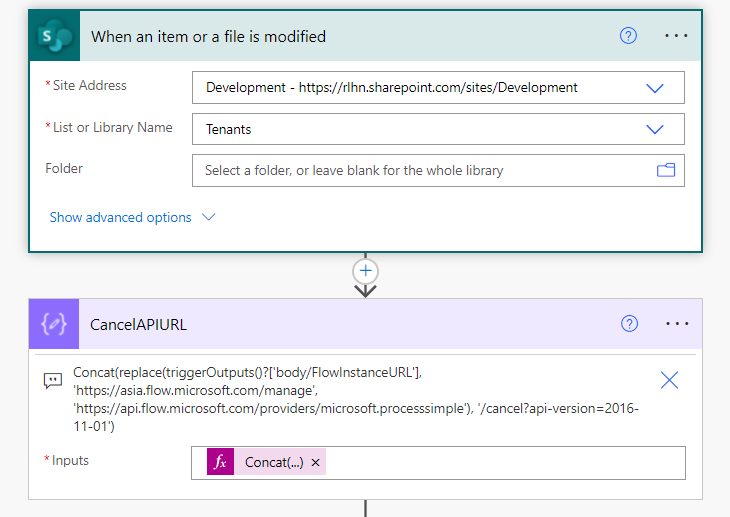
Task: Click the CancelAPIURL compose action icon
Action: tap(53, 324)
